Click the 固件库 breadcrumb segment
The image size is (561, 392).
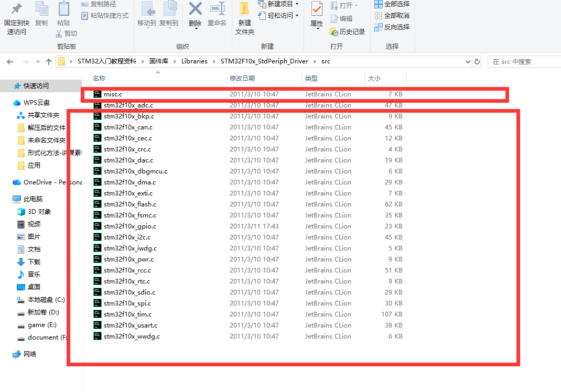coord(159,61)
